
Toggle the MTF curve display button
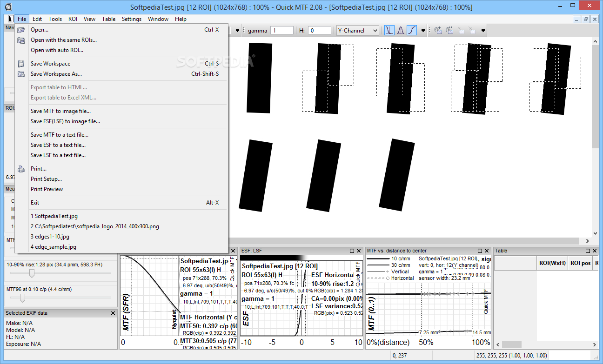(389, 31)
